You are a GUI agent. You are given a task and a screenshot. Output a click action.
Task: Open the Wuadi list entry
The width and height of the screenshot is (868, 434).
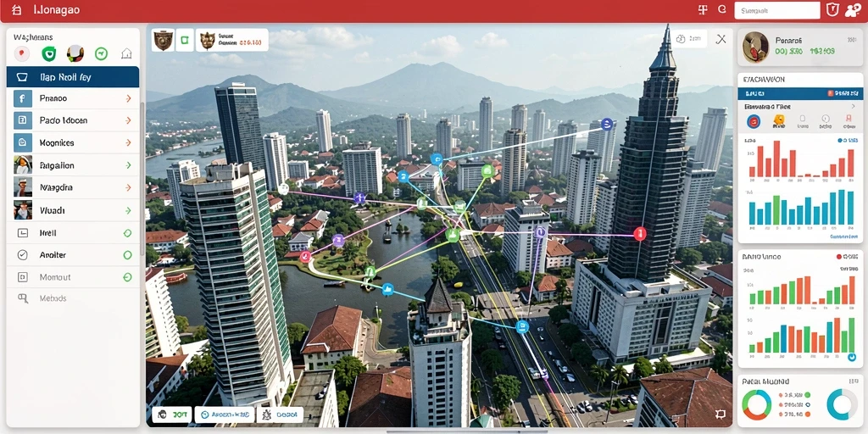(73, 210)
